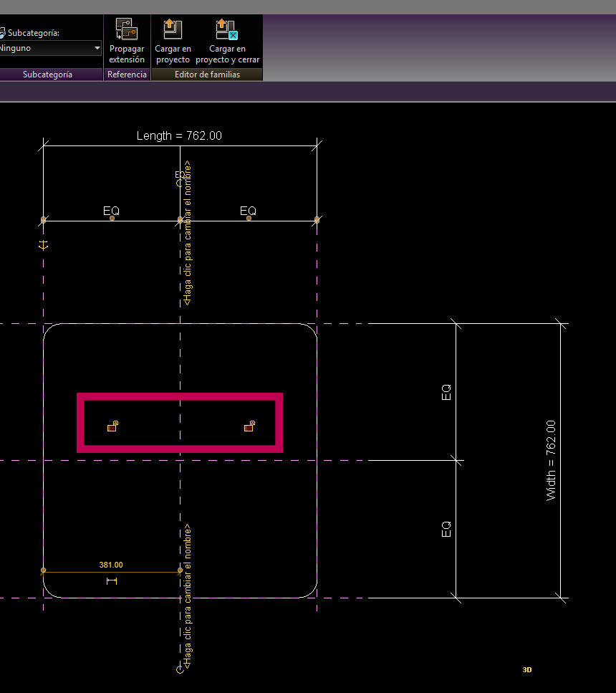
Task: Click the upper reference plane name label
Action: click(188, 233)
